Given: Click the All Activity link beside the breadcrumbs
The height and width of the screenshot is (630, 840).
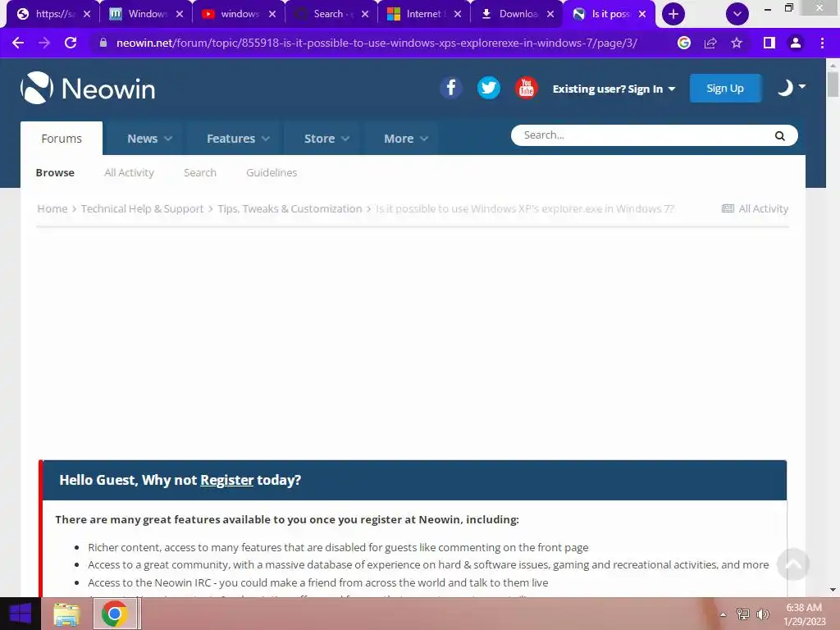Looking at the screenshot, I should 755,208.
